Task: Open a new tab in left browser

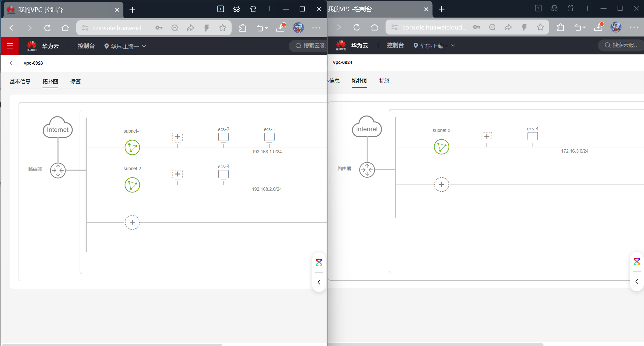Action: [132, 10]
